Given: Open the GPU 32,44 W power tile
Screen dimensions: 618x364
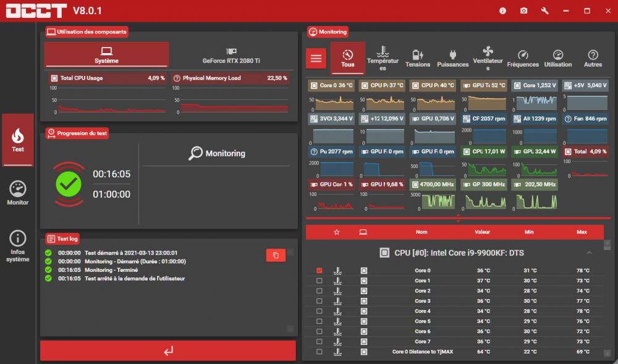Looking at the screenshot, I should (535, 163).
